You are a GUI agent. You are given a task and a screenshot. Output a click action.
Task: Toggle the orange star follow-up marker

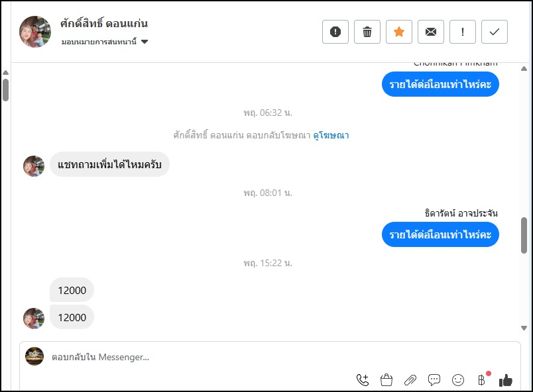tap(399, 32)
